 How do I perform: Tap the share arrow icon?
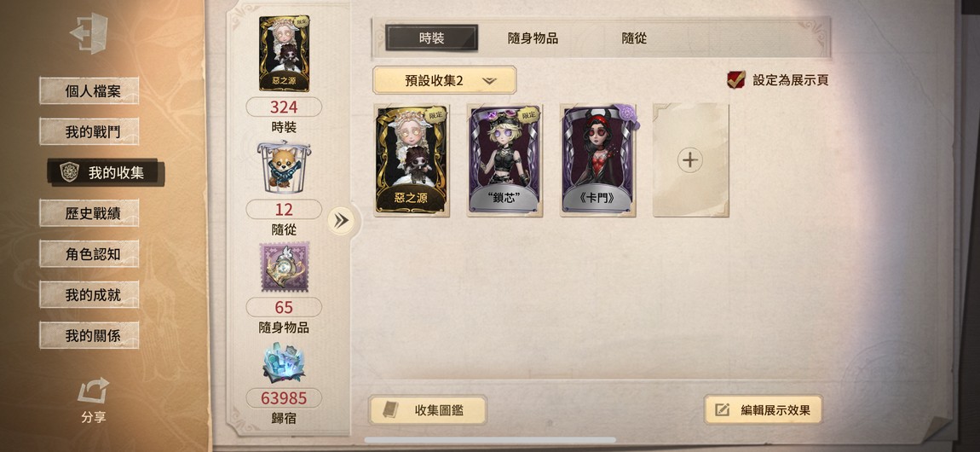click(x=93, y=391)
